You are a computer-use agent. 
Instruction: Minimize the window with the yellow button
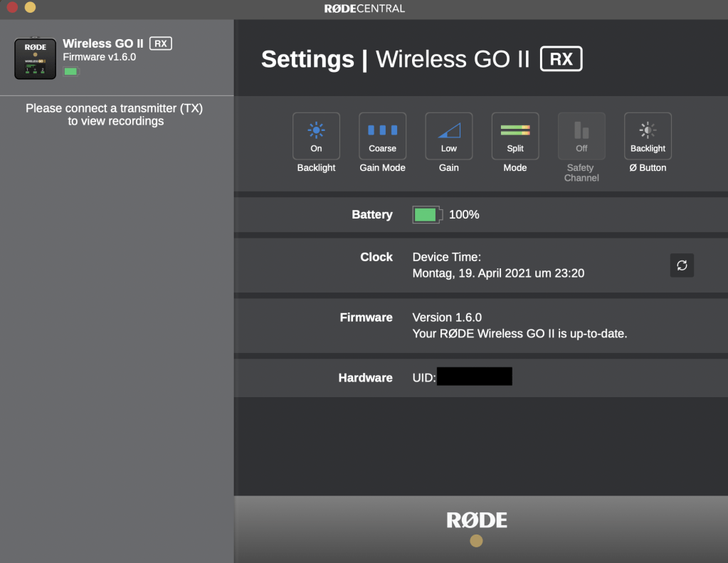(30, 7)
